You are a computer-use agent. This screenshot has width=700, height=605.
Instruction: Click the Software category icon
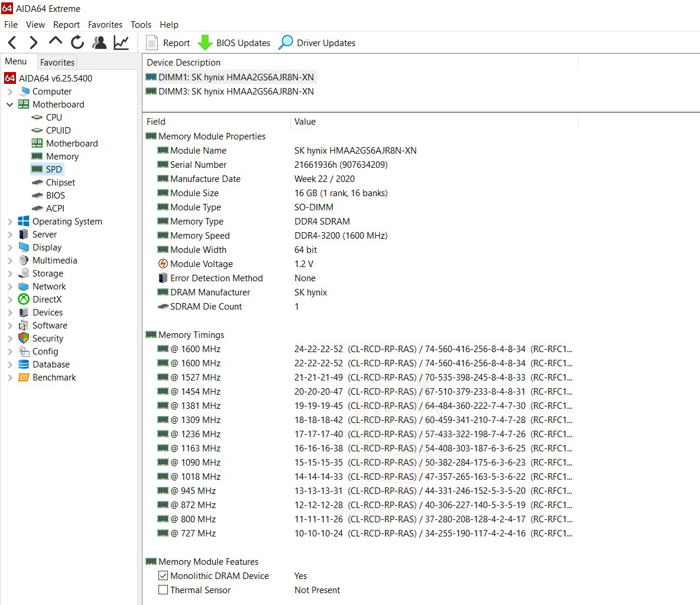tap(24, 326)
